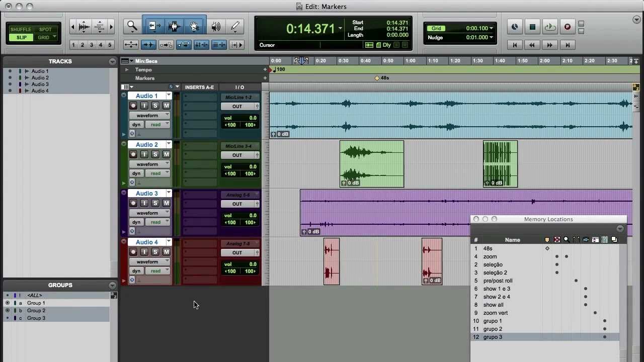Screen dimensions: 644x362
Task: Click the Return to Zero transport button
Action: pyautogui.click(x=515, y=45)
